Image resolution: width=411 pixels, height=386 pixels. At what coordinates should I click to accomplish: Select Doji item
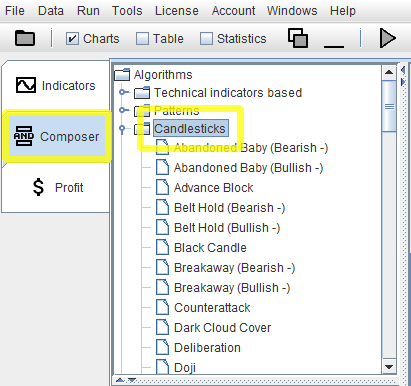(185, 368)
